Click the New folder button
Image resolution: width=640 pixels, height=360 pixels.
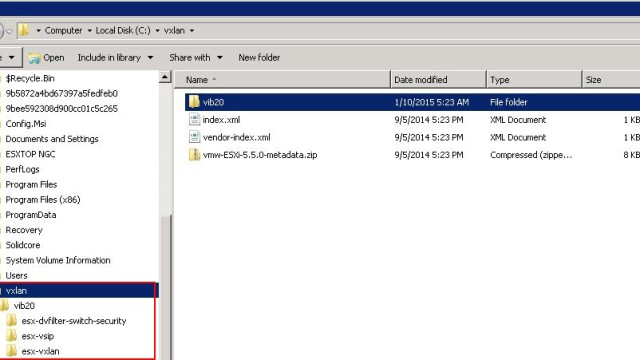259,58
